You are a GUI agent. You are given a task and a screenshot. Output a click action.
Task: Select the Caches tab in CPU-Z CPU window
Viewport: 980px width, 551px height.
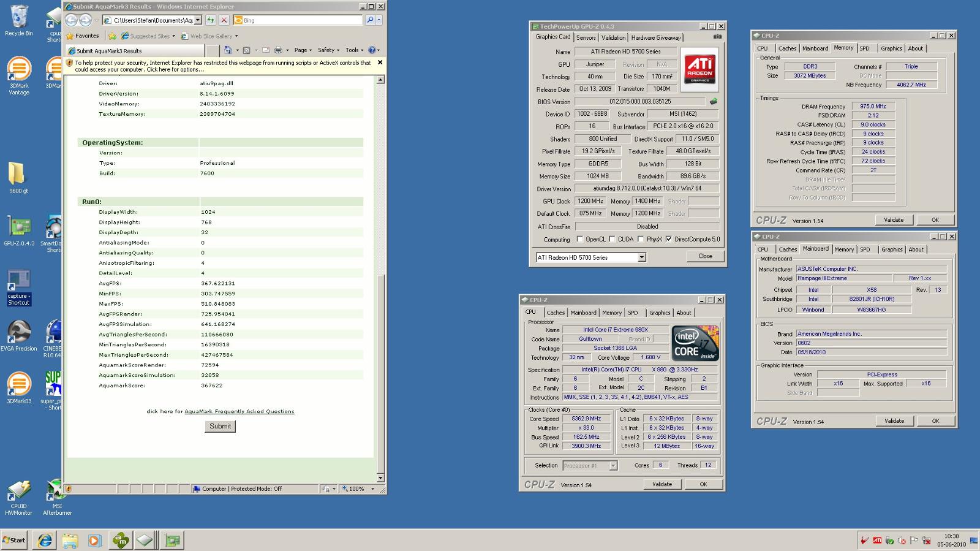coord(556,313)
